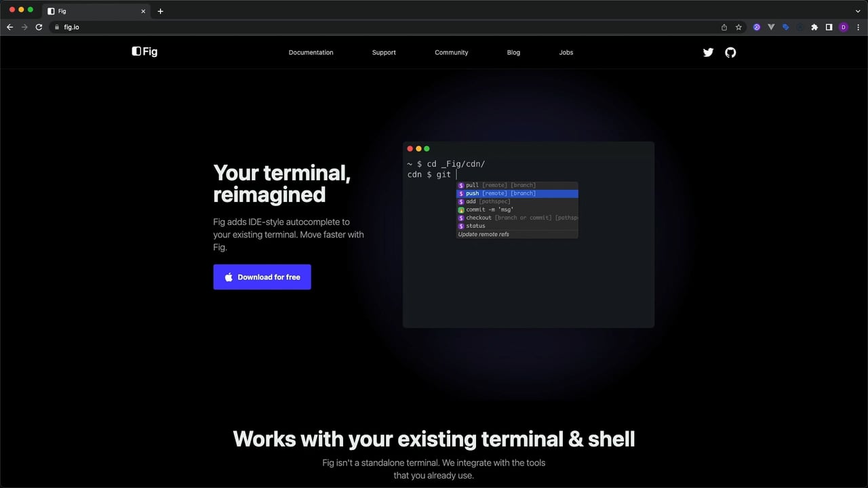Viewport: 868px width, 488px height.
Task: Select the 'add [pathspec]' suggestion
Action: (517, 201)
